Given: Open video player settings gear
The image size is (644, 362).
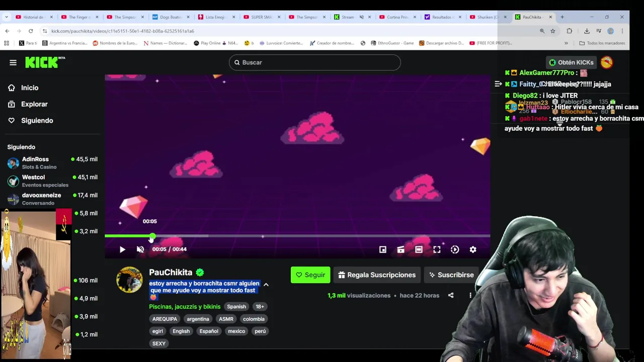Looking at the screenshot, I should tap(473, 249).
